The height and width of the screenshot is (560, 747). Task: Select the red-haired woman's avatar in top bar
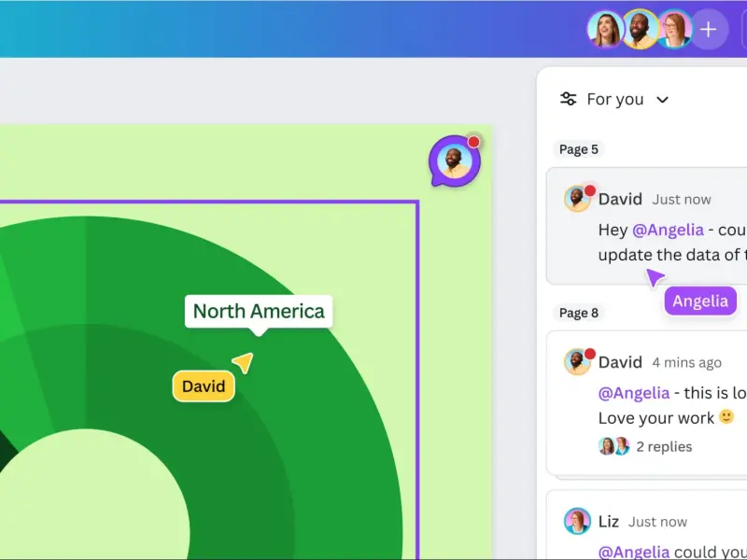(674, 30)
